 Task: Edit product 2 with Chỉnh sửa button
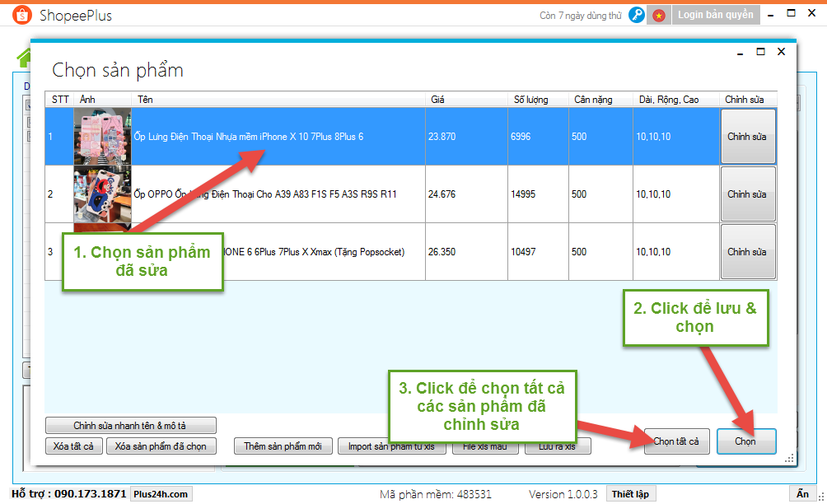(748, 194)
